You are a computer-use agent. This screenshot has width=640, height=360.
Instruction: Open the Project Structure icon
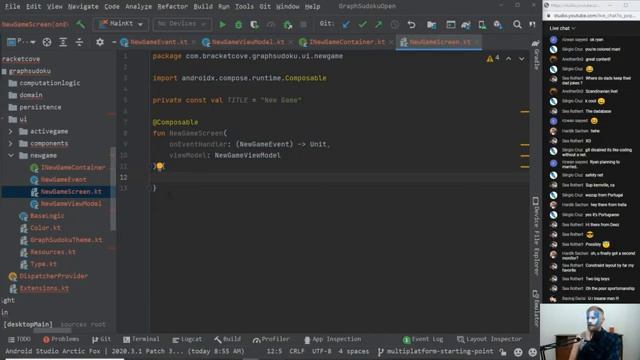point(431,24)
